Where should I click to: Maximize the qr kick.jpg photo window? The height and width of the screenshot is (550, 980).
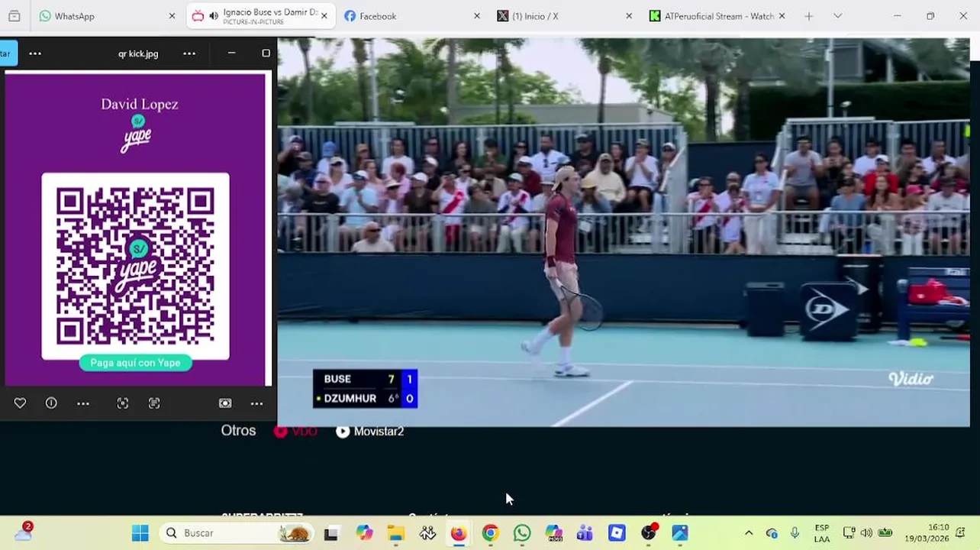point(266,53)
